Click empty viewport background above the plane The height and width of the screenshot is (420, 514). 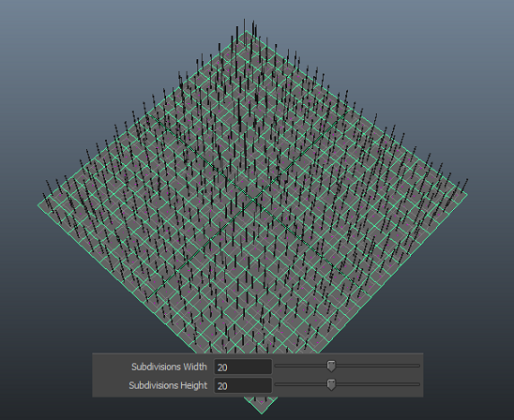point(98,49)
